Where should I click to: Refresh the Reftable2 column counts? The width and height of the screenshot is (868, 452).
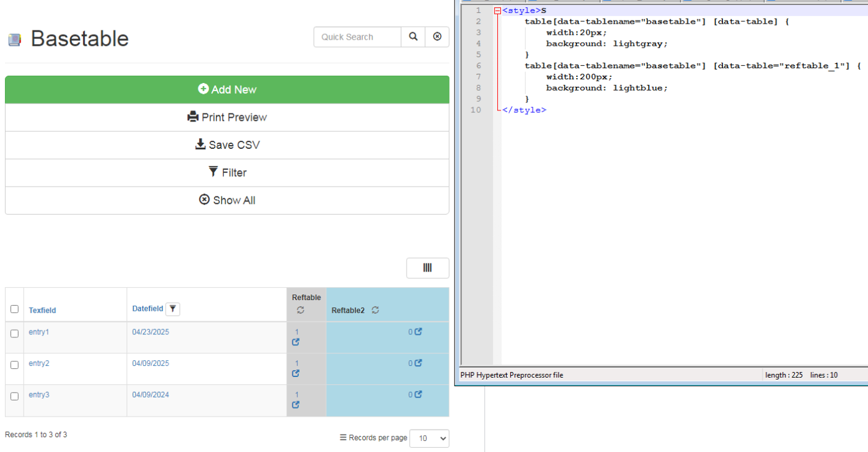click(375, 310)
